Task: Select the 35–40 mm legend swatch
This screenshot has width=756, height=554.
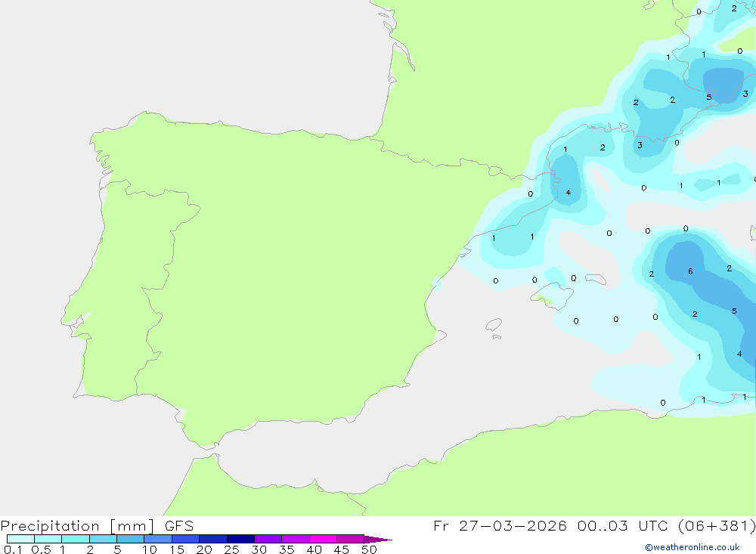Action: [296, 539]
